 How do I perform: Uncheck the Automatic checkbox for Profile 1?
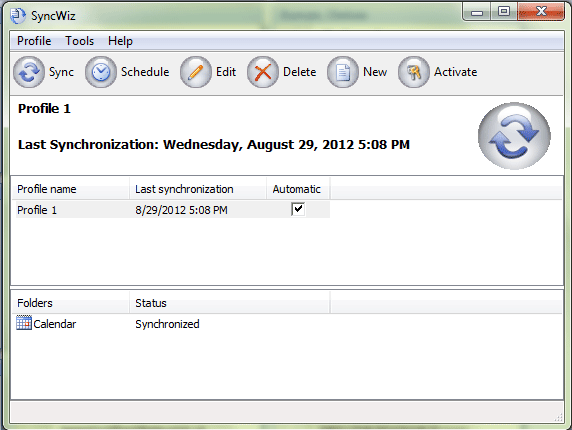point(298,209)
